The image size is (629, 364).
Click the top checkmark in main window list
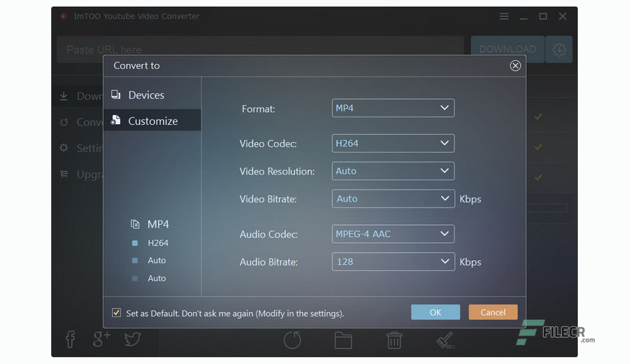pos(539,117)
